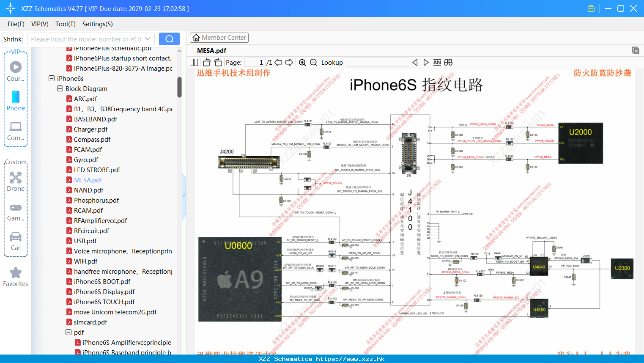Click the Lookup text field
Image resolution: width=644 pixels, height=363 pixels.
point(377,62)
